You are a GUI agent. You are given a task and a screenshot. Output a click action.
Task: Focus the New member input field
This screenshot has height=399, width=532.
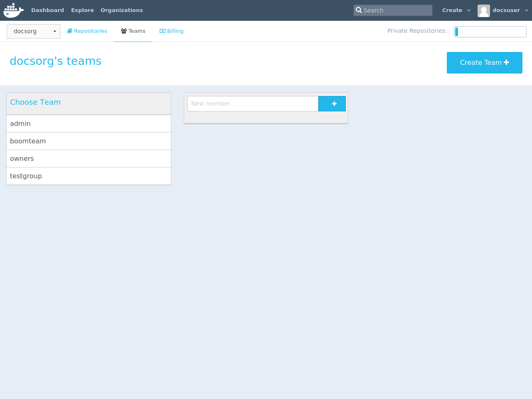click(253, 104)
